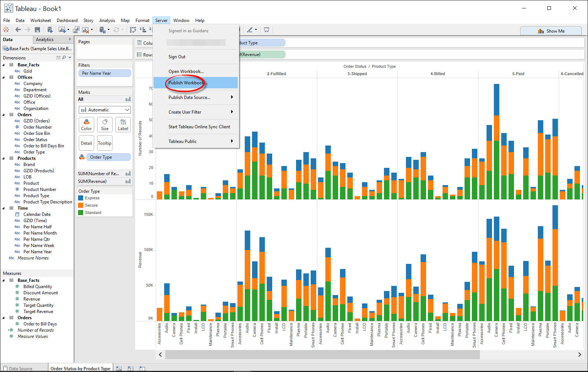Click the Base Facts data source icon

pyautogui.click(x=5, y=48)
